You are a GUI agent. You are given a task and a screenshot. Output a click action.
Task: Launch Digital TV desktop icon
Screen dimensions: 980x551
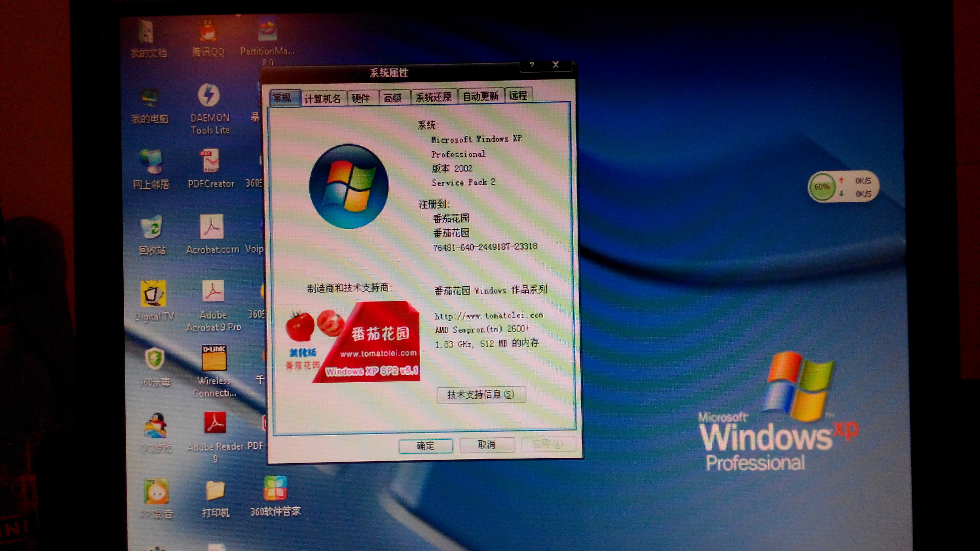[154, 301]
